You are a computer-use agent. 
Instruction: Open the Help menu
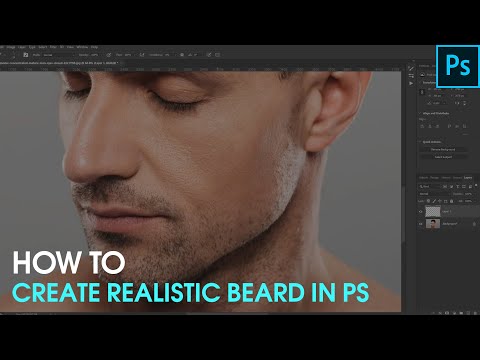(95, 47)
